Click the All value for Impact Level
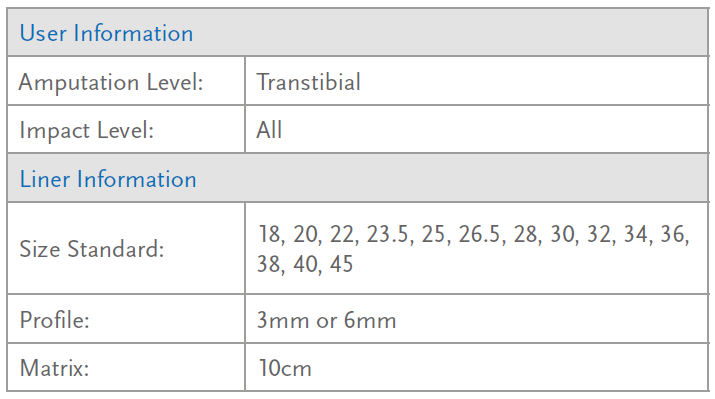Screen dimensions: 715x399 click(x=269, y=130)
